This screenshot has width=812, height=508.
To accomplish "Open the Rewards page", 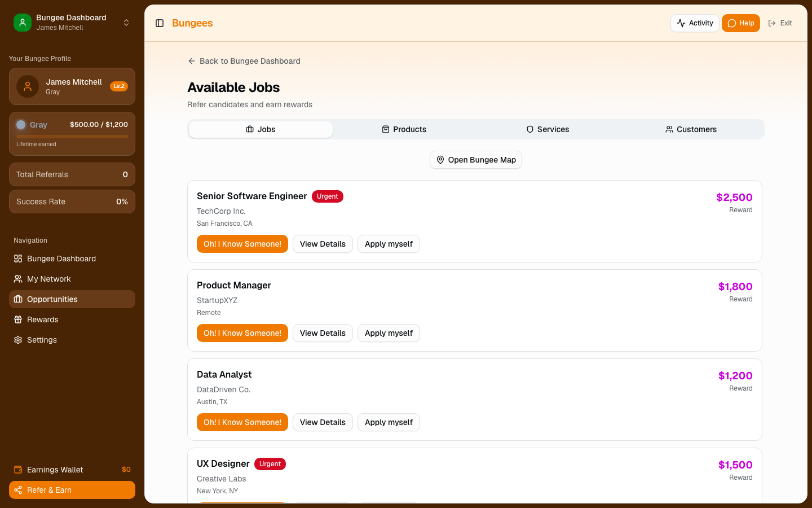I will pyautogui.click(x=72, y=319).
